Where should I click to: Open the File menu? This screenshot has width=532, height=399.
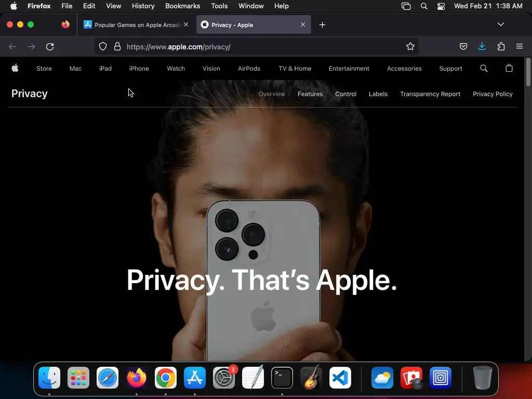pyautogui.click(x=67, y=6)
